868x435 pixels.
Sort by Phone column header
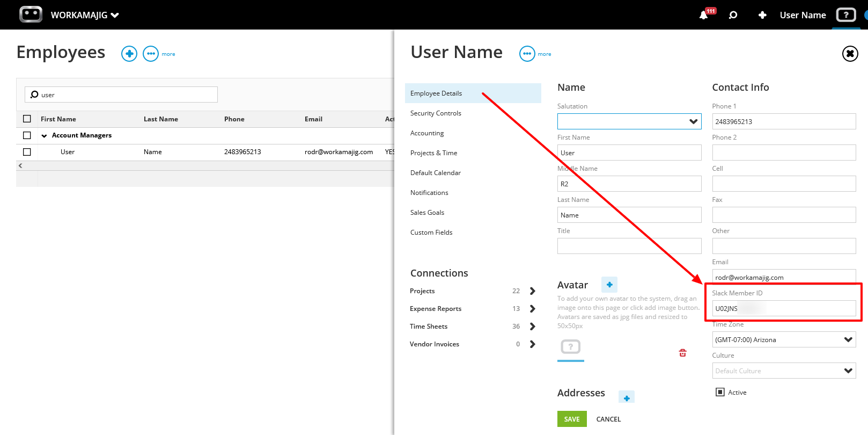click(234, 119)
